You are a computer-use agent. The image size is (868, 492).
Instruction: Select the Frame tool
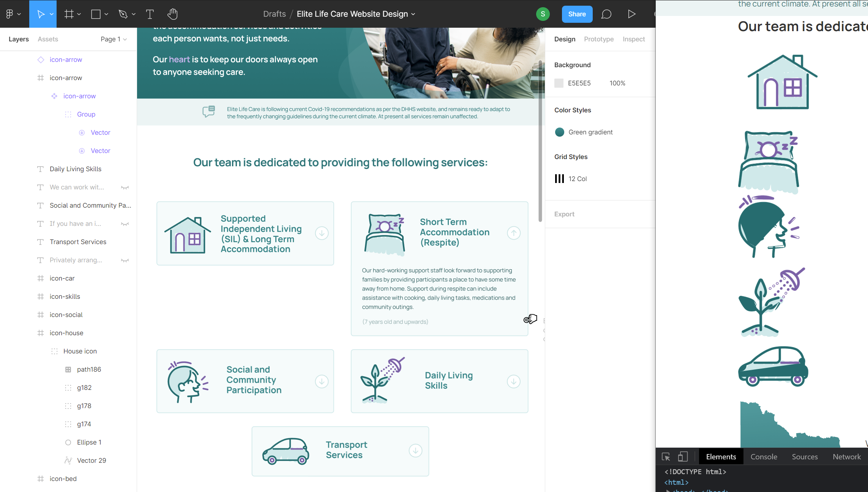point(69,14)
